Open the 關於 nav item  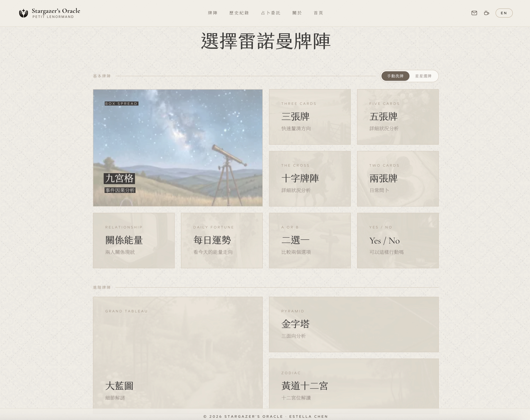click(297, 13)
